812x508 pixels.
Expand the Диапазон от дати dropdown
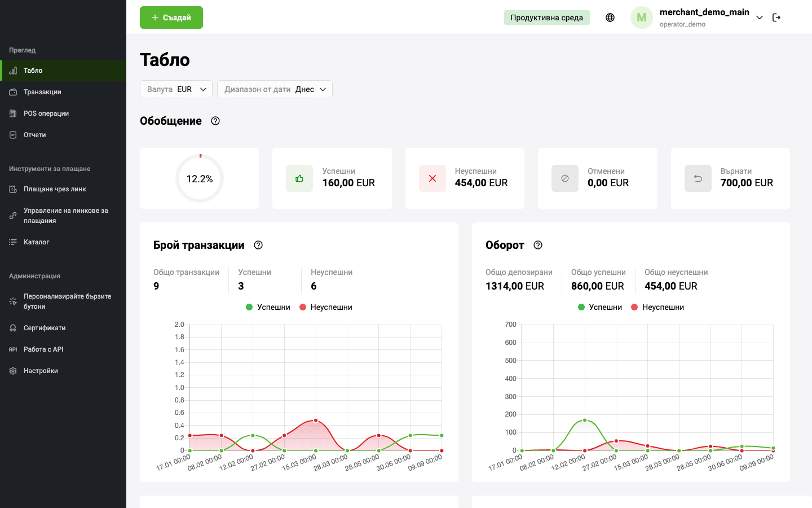tap(275, 89)
